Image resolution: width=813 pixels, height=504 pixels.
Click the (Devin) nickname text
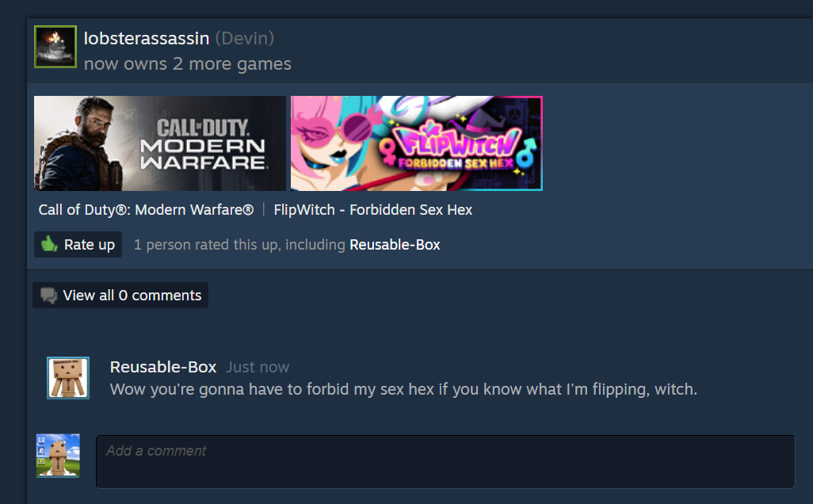245,38
